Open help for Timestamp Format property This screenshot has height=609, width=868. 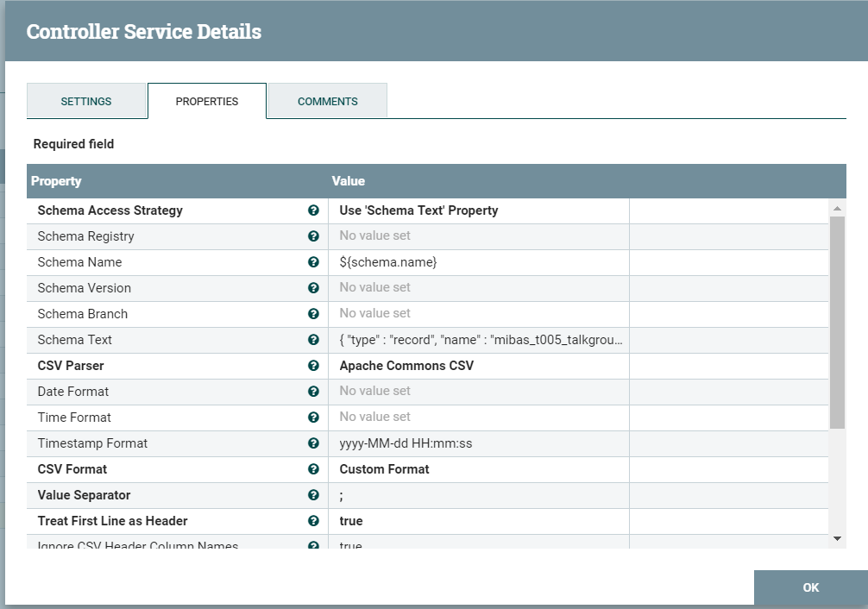[313, 443]
